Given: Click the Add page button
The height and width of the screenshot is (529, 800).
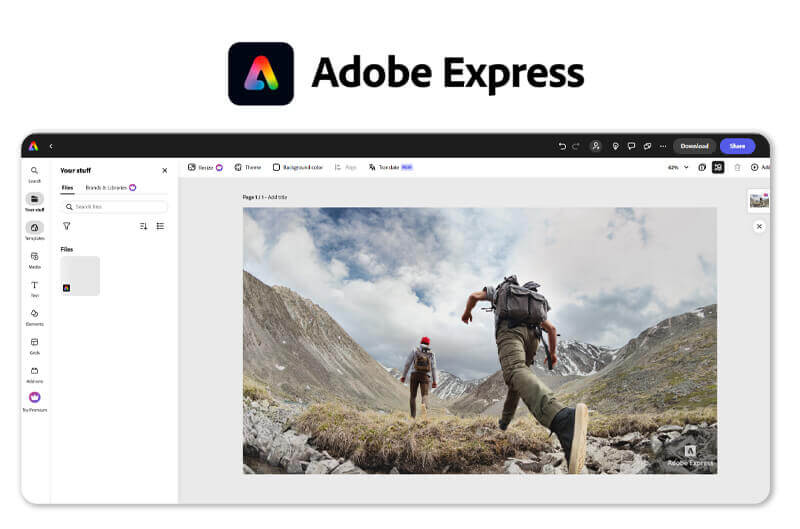Looking at the screenshot, I should pyautogui.click(x=759, y=167).
